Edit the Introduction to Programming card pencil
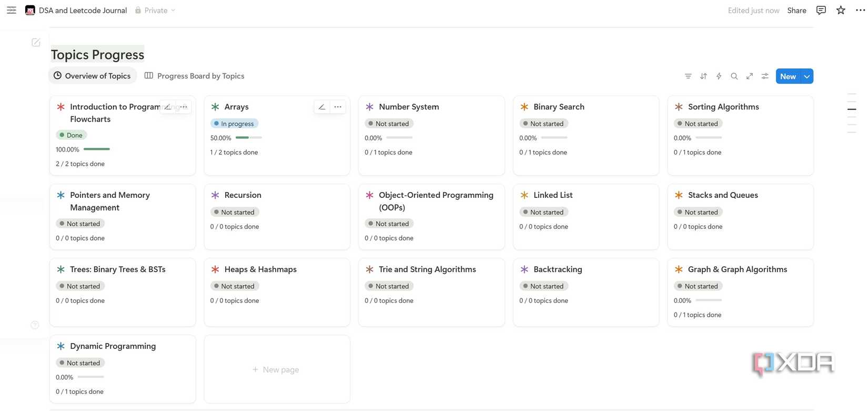This screenshot has width=868, height=411. click(x=167, y=107)
